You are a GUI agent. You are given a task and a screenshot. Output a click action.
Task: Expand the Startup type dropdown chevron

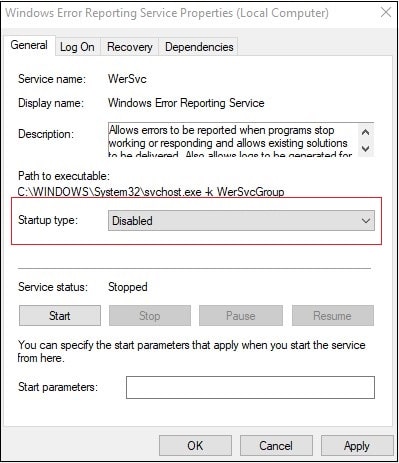(366, 221)
